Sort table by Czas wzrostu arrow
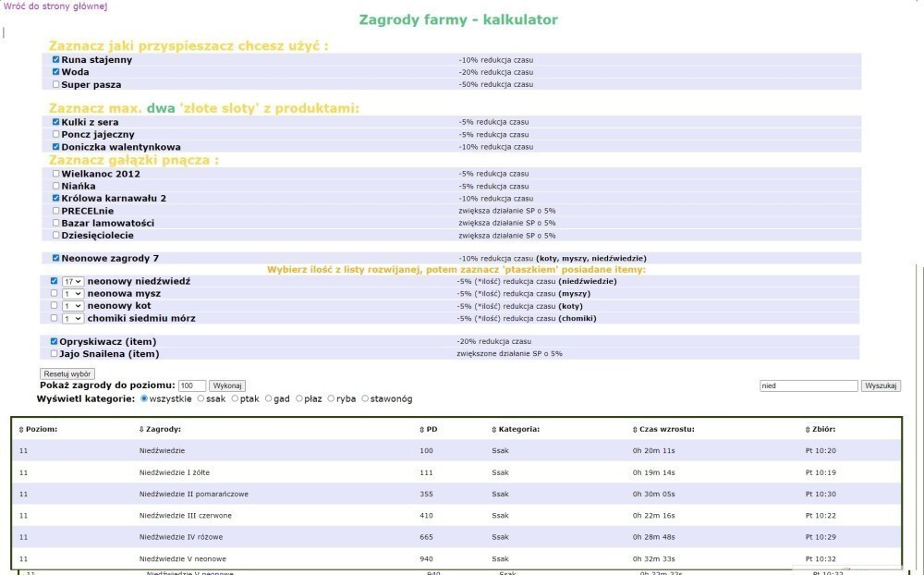 [635, 430]
